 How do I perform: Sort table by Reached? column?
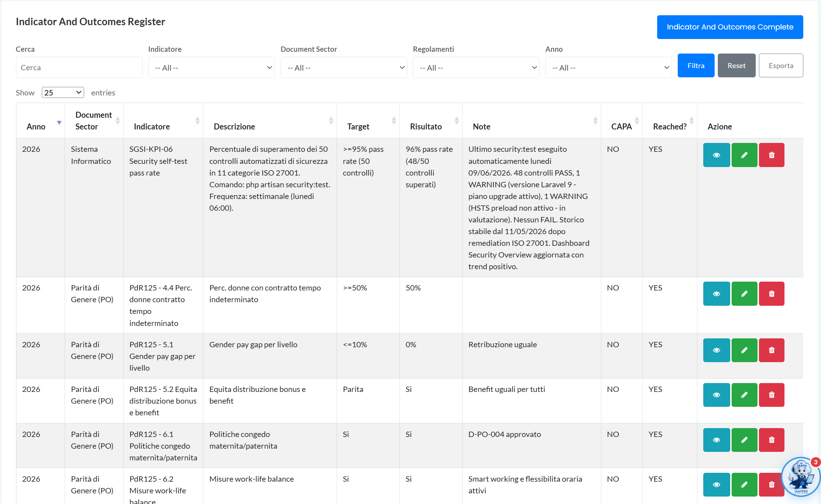[x=670, y=121]
